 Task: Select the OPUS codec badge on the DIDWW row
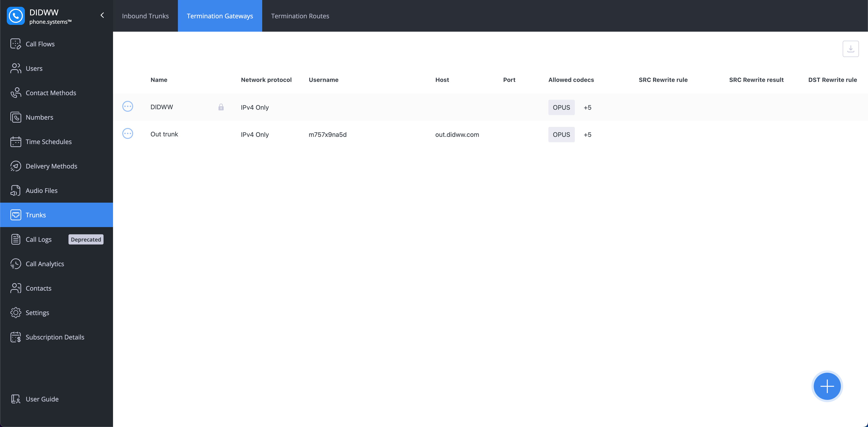[x=561, y=107]
